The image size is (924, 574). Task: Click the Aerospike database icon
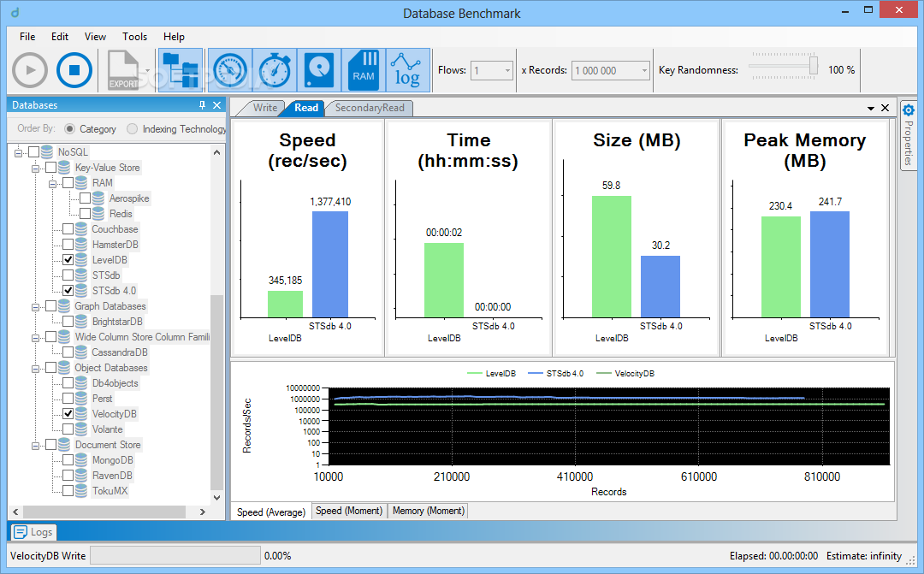pyautogui.click(x=98, y=198)
